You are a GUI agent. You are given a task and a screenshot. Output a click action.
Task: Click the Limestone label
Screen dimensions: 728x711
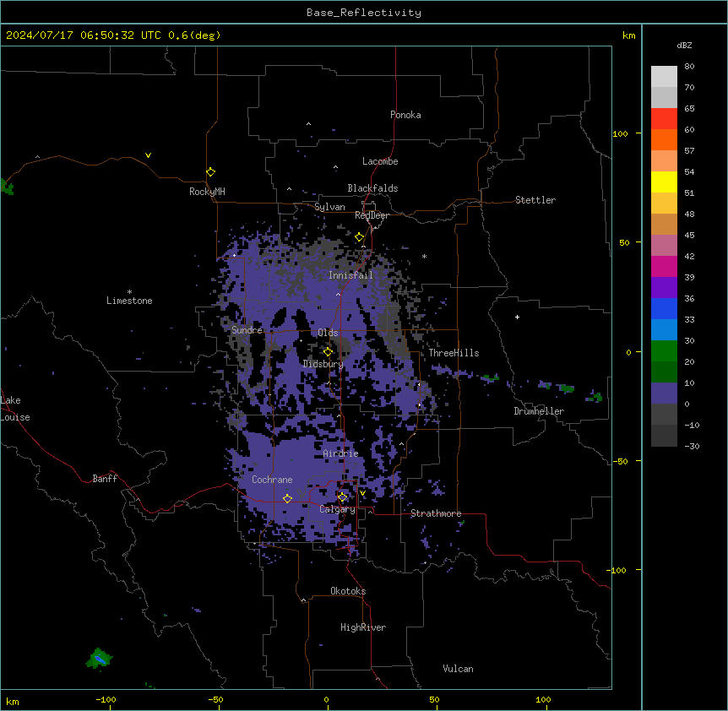click(129, 301)
